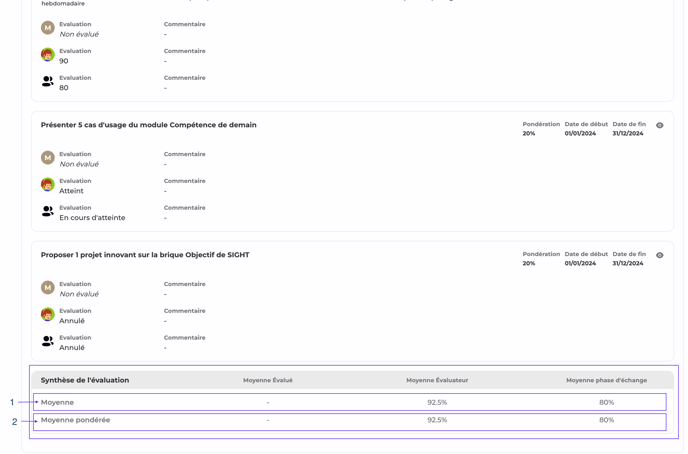Click the Synthèse de l'évaluation heading
Viewport: 688px width, 454px height.
coord(85,380)
